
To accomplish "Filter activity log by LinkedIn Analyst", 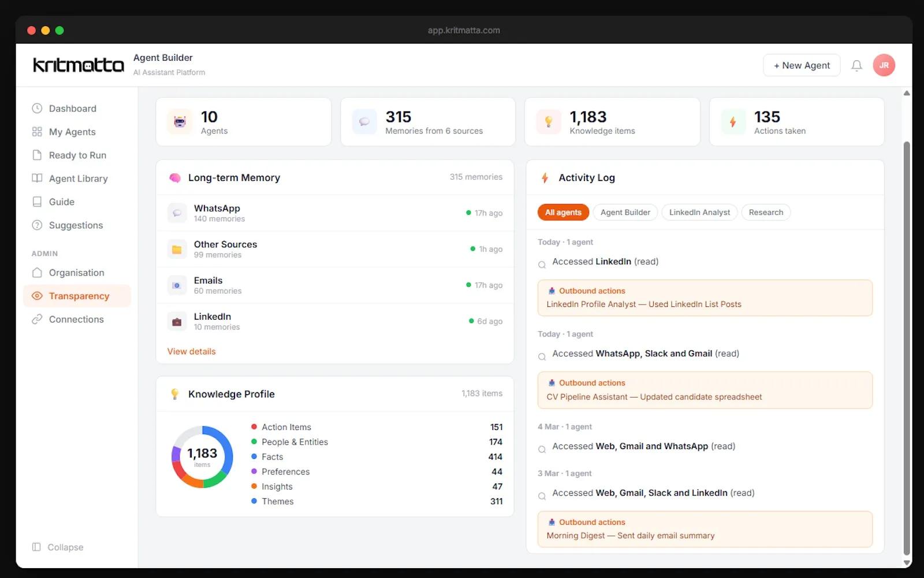I will tap(699, 213).
